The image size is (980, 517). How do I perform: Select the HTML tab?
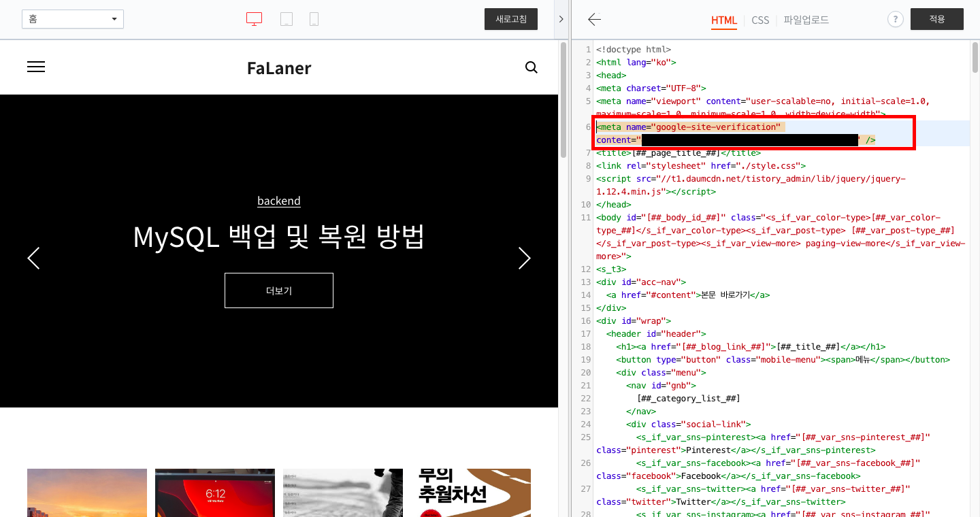point(724,20)
